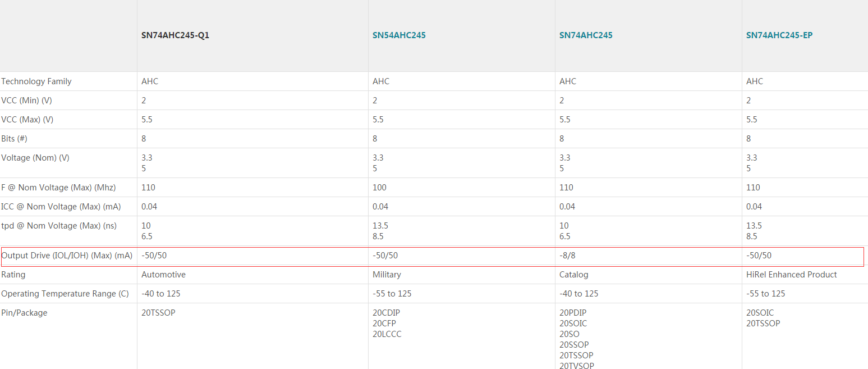Click the 20SOIC package under SN74AHC245-EP

[x=760, y=313]
